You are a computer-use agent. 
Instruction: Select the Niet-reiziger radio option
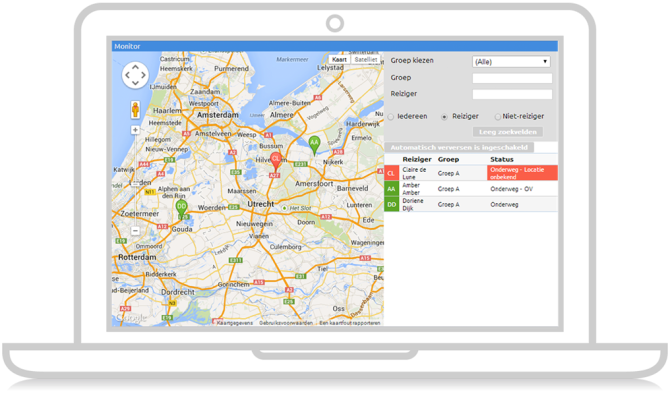click(x=497, y=116)
